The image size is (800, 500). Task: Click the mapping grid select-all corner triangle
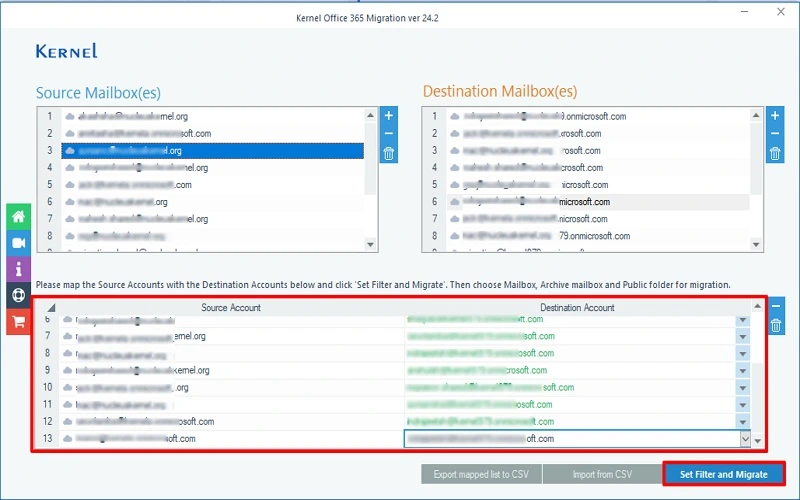click(51, 308)
